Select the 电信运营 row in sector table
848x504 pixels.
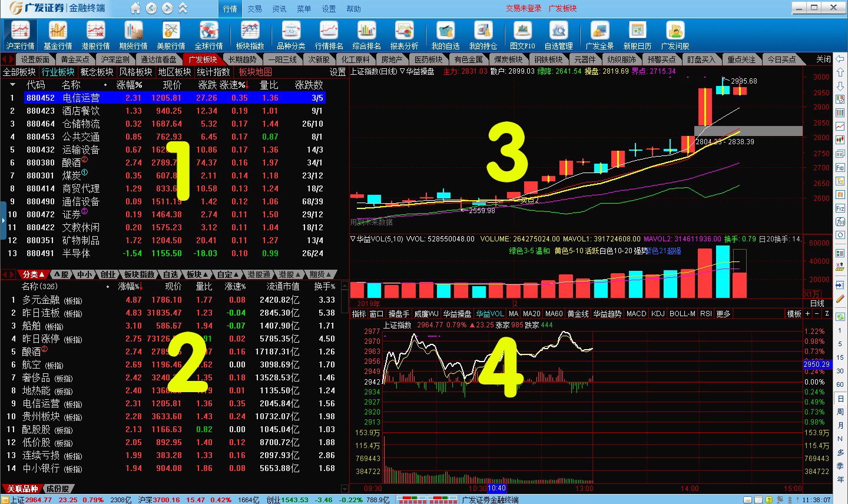(x=174, y=98)
